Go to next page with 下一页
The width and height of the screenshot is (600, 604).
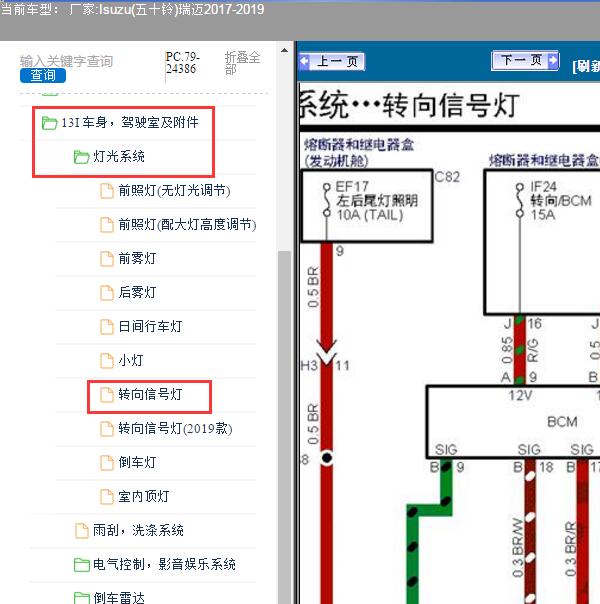pos(525,60)
